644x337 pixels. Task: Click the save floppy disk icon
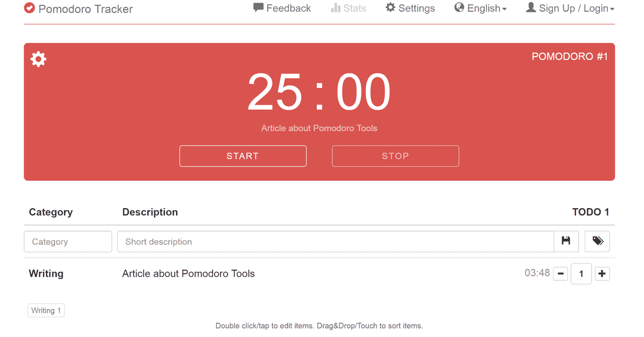566,241
